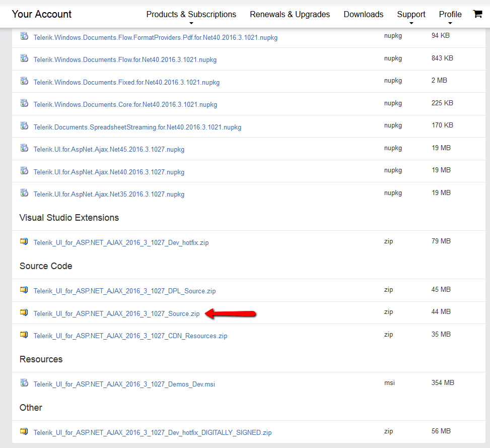Screen dimensions: 490x448
Task: Click the package icon beside Ajax.Net45 nupkg
Action: pos(24,148)
